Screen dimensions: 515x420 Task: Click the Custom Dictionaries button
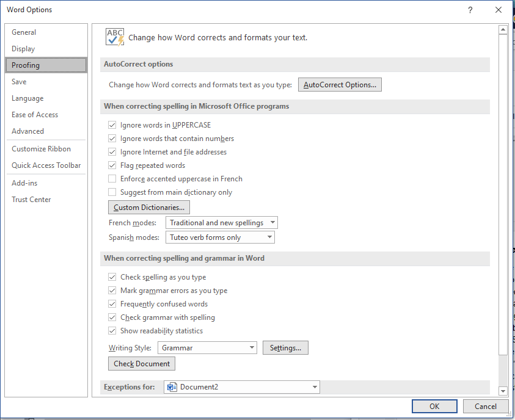click(x=148, y=207)
